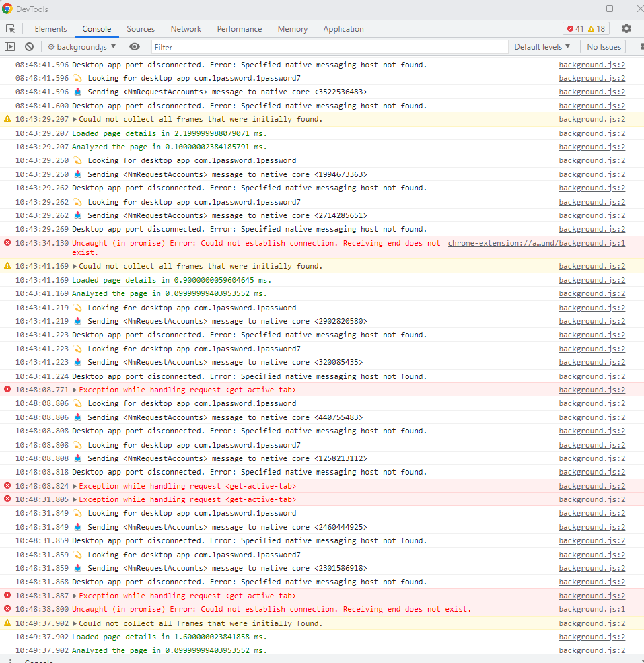Clear the console with the ban icon

point(29,47)
